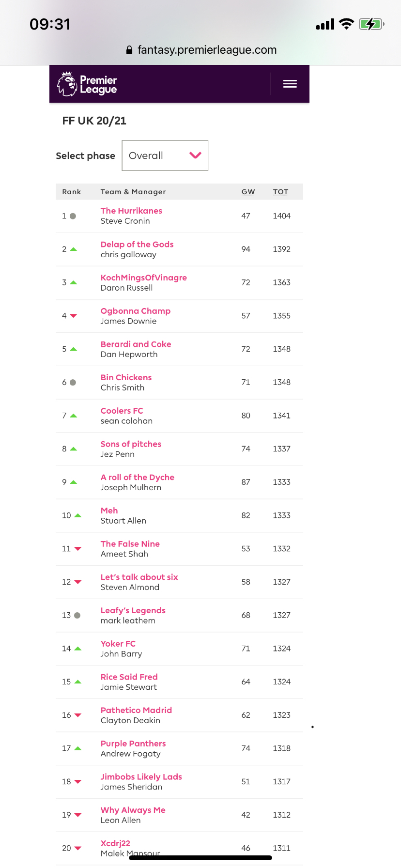Viewport: 401px width, 868px height.
Task: Open Pathetico Madrid team link
Action: [x=136, y=710]
